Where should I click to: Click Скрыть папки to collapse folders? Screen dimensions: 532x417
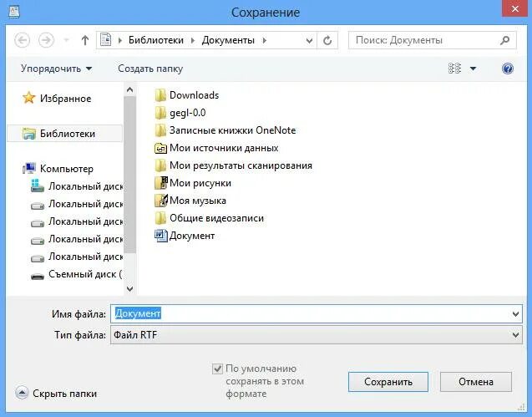pos(56,394)
